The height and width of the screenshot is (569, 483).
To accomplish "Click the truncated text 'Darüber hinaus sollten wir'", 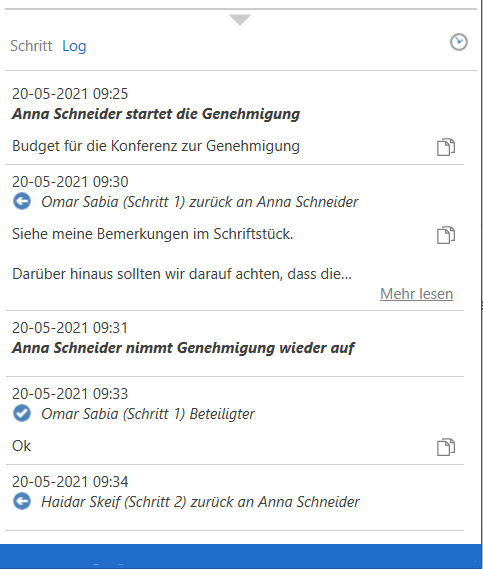I will [182, 274].
